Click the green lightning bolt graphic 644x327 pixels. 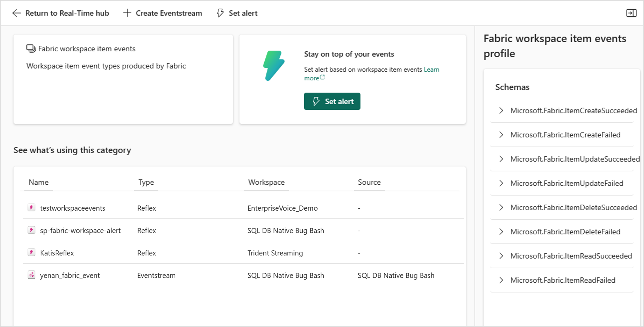(274, 66)
